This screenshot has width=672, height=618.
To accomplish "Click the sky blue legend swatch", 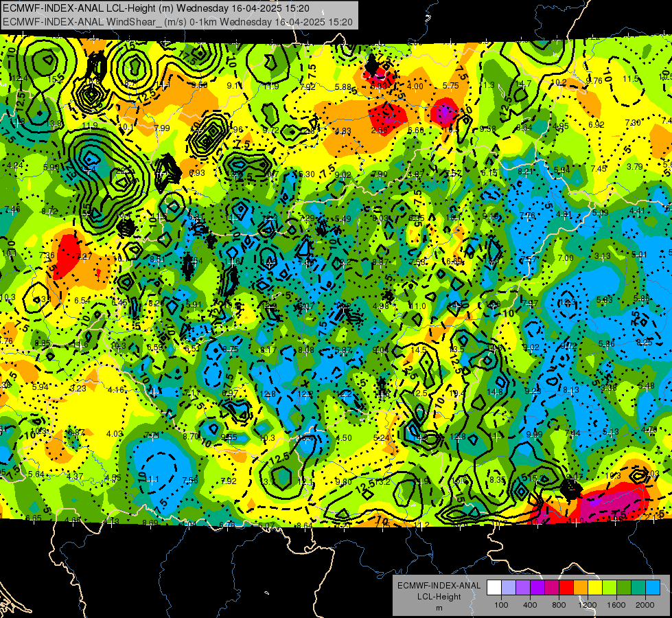I will click(652, 588).
